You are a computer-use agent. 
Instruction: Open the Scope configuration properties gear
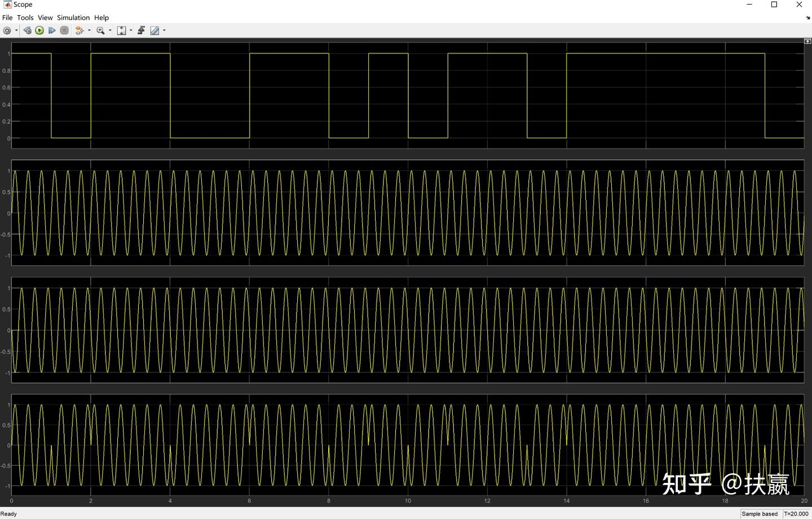tap(7, 30)
